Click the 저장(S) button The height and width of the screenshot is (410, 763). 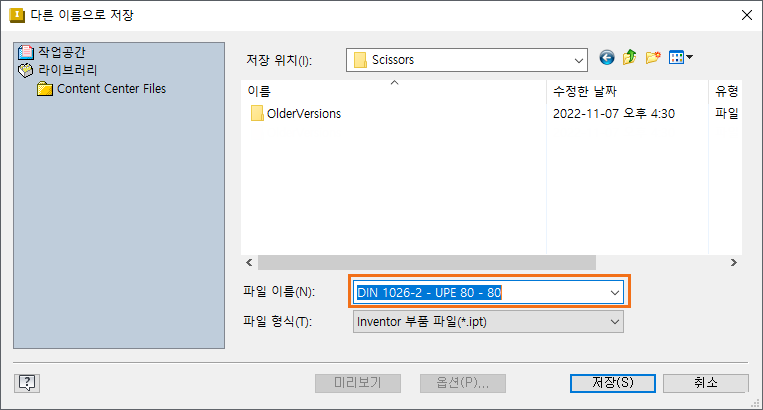click(x=613, y=383)
